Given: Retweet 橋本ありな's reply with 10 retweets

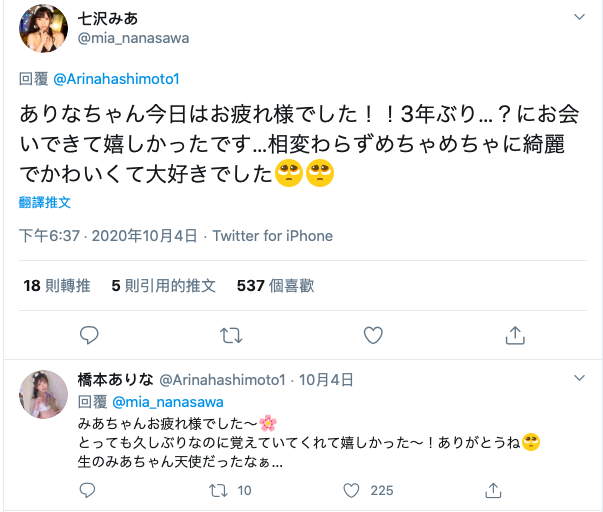Looking at the screenshot, I should coord(218,490).
